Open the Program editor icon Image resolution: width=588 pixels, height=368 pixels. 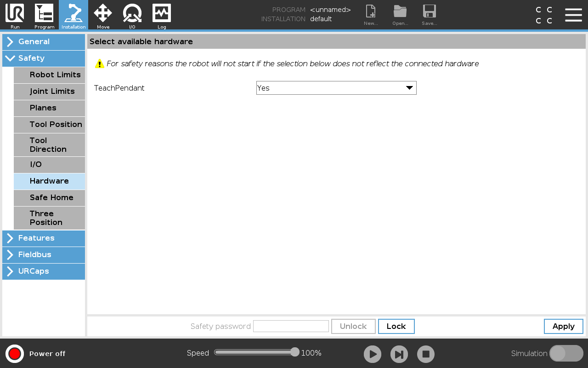tap(44, 15)
